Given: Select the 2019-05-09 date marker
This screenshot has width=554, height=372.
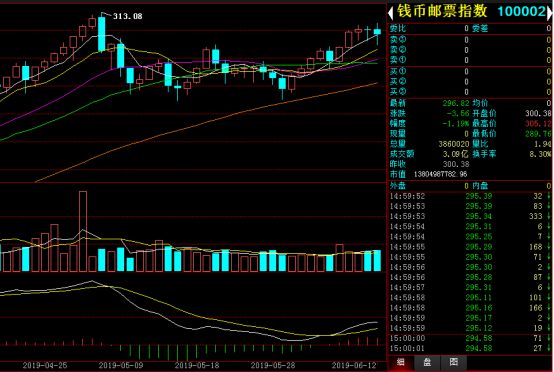Looking at the screenshot, I should tap(121, 365).
